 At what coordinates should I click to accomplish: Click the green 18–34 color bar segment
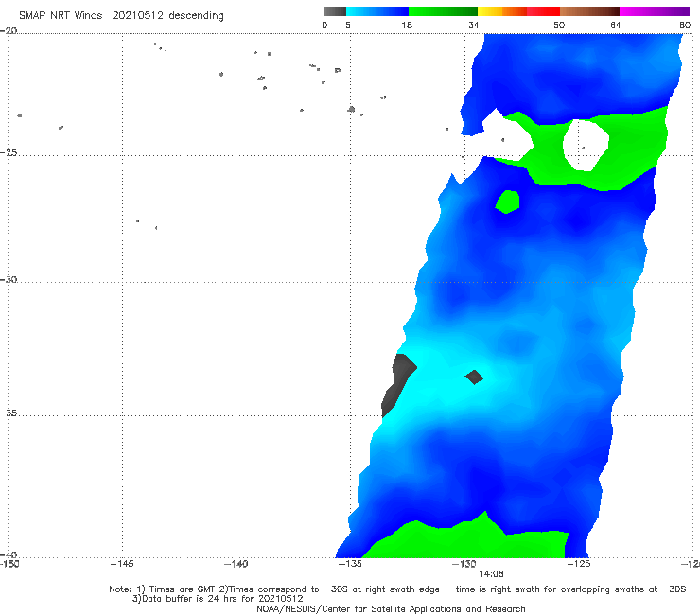click(443, 11)
